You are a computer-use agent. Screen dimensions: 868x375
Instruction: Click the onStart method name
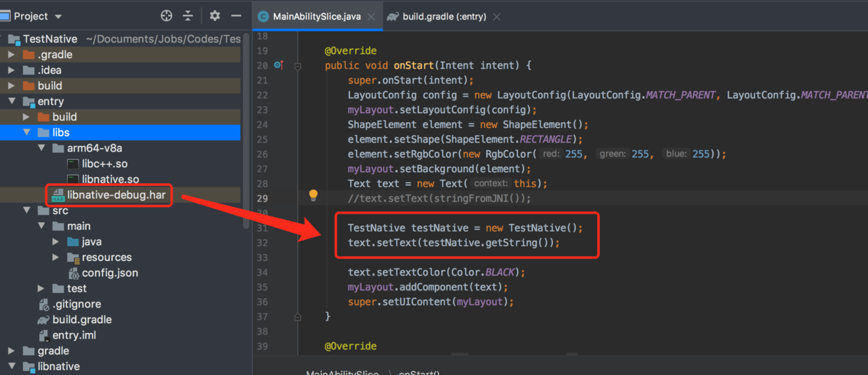414,65
